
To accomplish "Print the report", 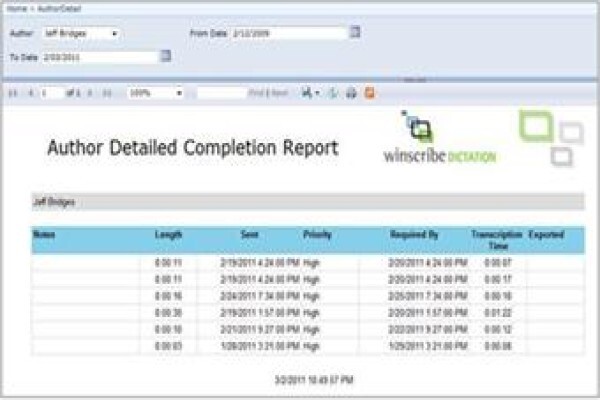I will click(x=351, y=93).
